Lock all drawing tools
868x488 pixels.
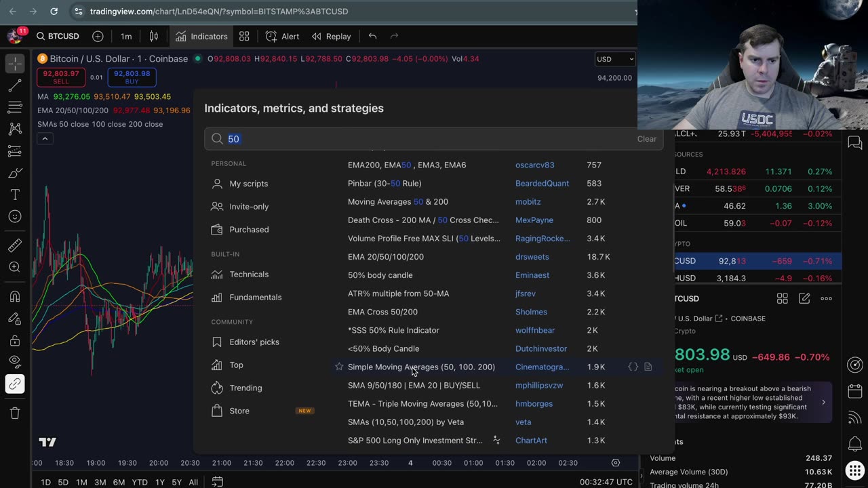15,340
